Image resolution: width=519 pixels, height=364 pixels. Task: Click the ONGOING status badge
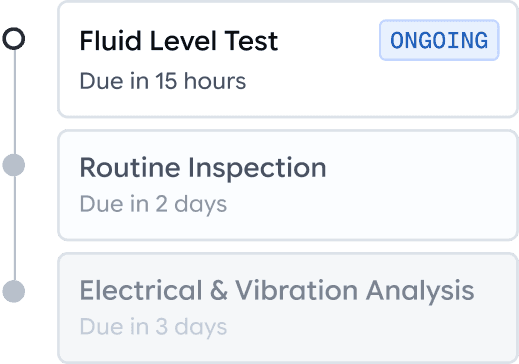click(439, 40)
